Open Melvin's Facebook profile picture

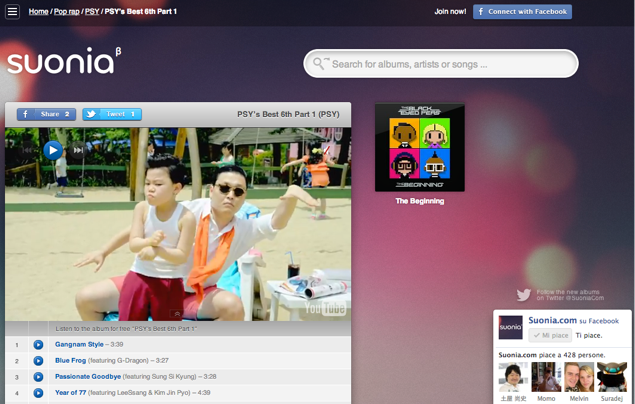tap(579, 377)
